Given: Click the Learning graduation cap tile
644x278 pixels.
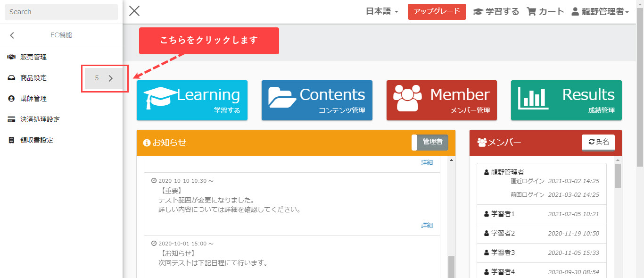Looking at the screenshot, I should [x=192, y=100].
